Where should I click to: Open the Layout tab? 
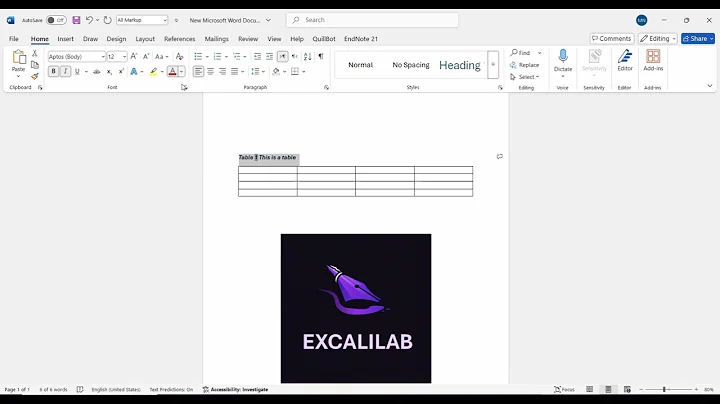[x=145, y=39]
